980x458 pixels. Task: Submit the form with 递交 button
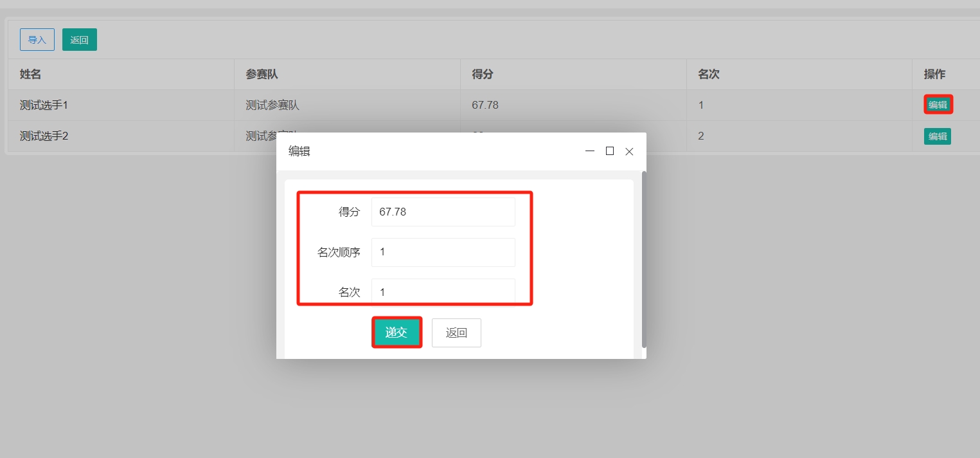point(396,333)
